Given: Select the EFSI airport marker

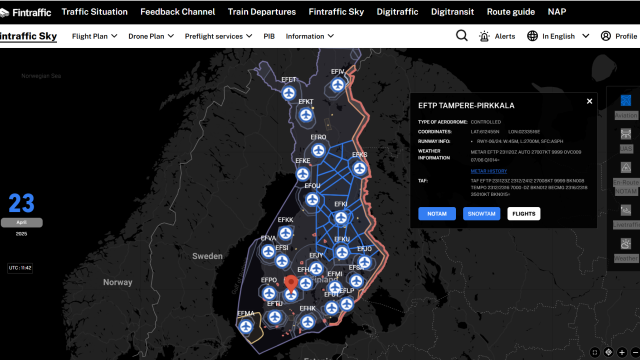Looking at the screenshot, I should click(282, 261).
